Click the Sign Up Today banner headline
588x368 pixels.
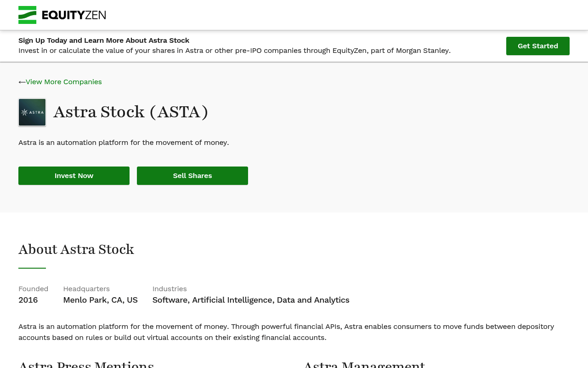click(104, 40)
